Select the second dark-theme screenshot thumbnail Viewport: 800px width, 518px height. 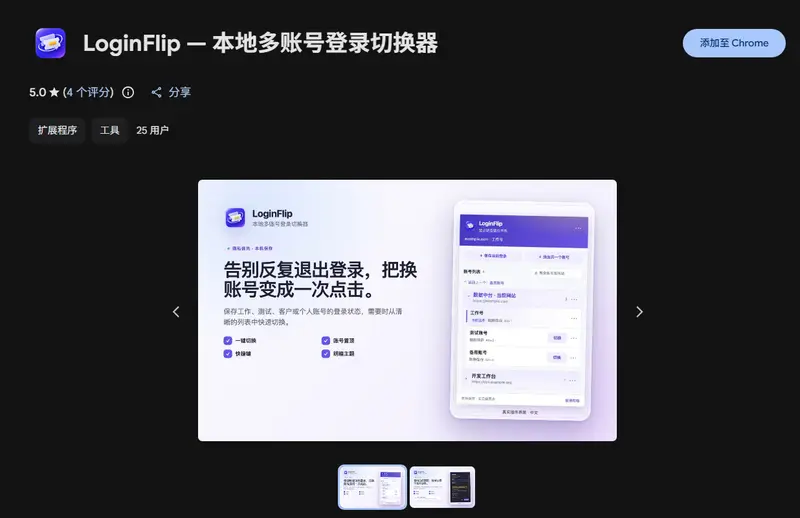point(442,487)
